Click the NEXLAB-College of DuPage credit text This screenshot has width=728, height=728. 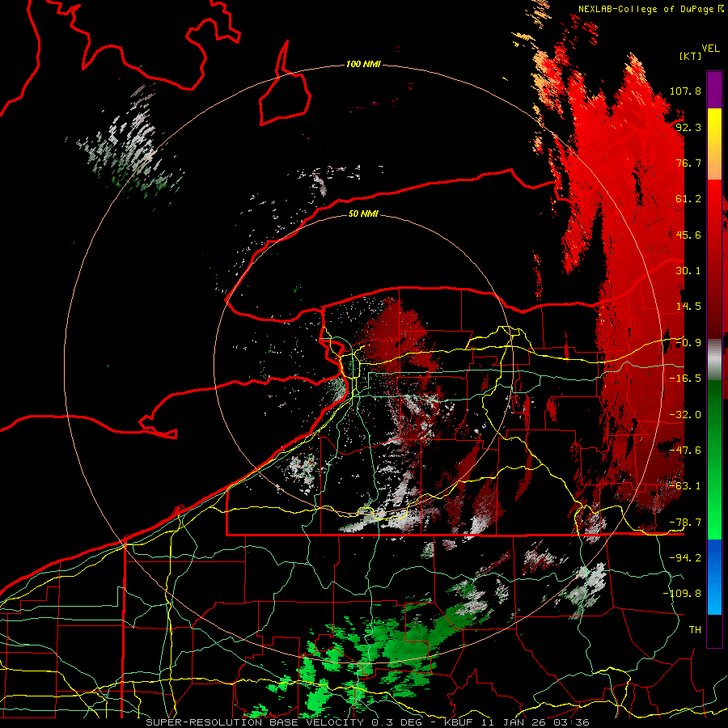(x=645, y=9)
